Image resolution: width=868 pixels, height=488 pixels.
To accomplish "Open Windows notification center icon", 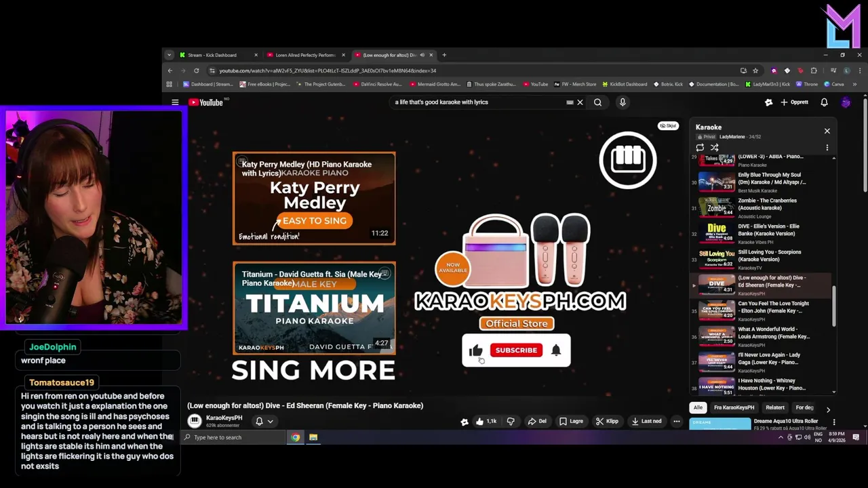I will (856, 437).
